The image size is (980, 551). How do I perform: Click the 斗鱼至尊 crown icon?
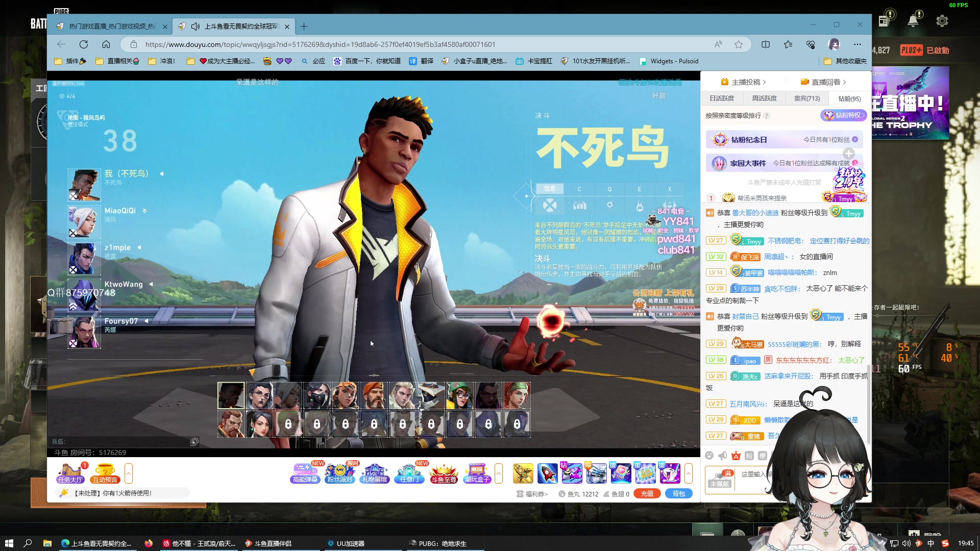coord(443,473)
